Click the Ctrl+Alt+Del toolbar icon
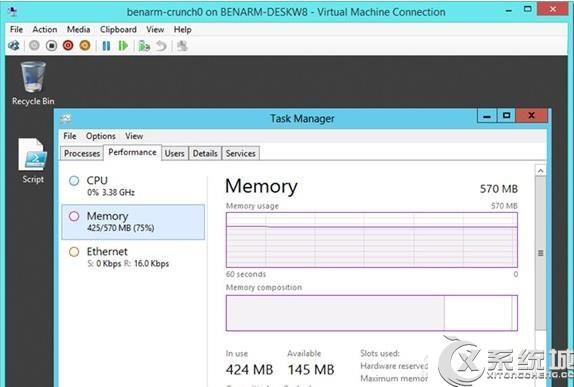 (x=14, y=46)
